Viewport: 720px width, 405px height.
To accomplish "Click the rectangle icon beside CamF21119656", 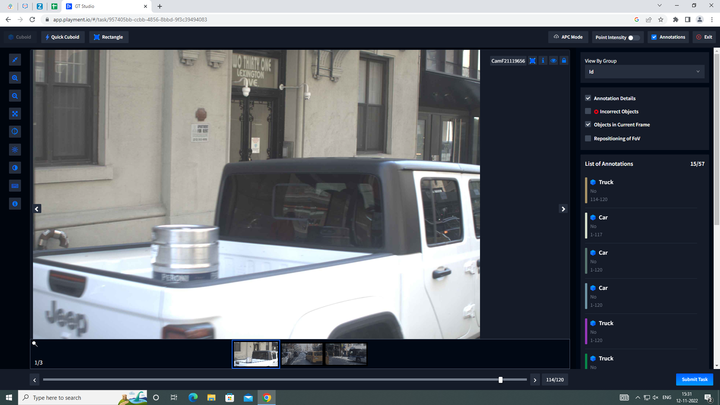I will pos(532,61).
